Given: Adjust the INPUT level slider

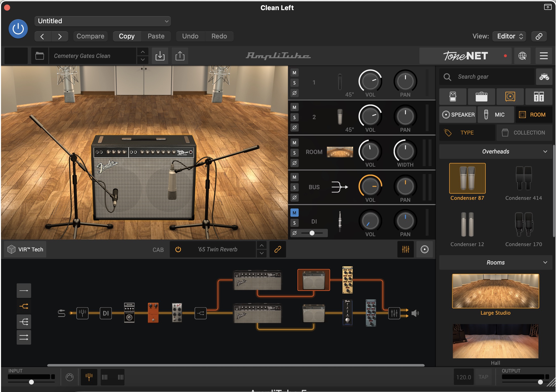Looking at the screenshot, I should (31, 382).
